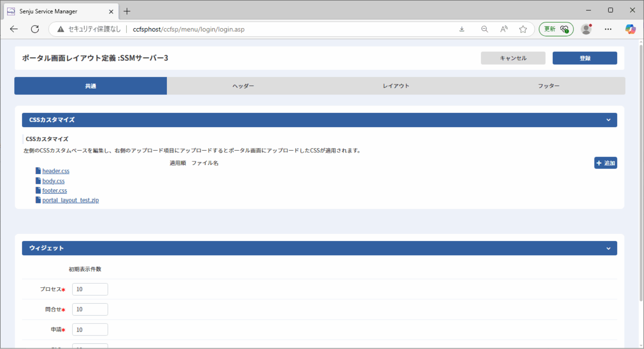Image resolution: width=644 pixels, height=349 pixels.
Task: Click the file icon beside footer.css
Action: (38, 190)
